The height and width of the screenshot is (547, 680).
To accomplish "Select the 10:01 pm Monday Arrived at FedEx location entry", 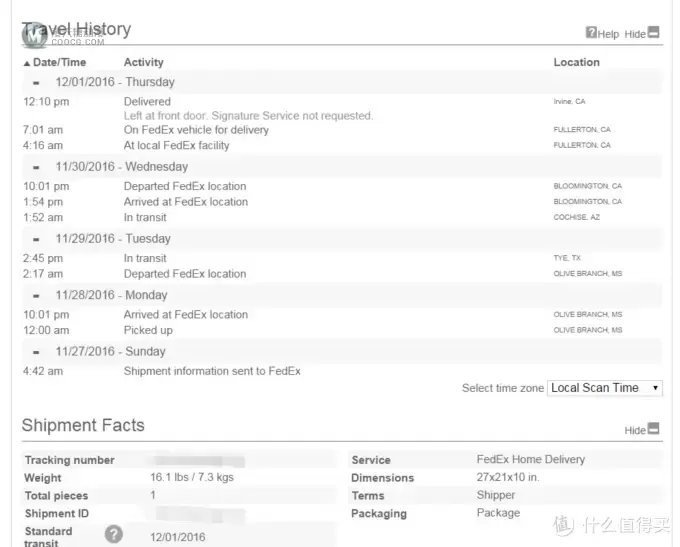I will click(186, 315).
